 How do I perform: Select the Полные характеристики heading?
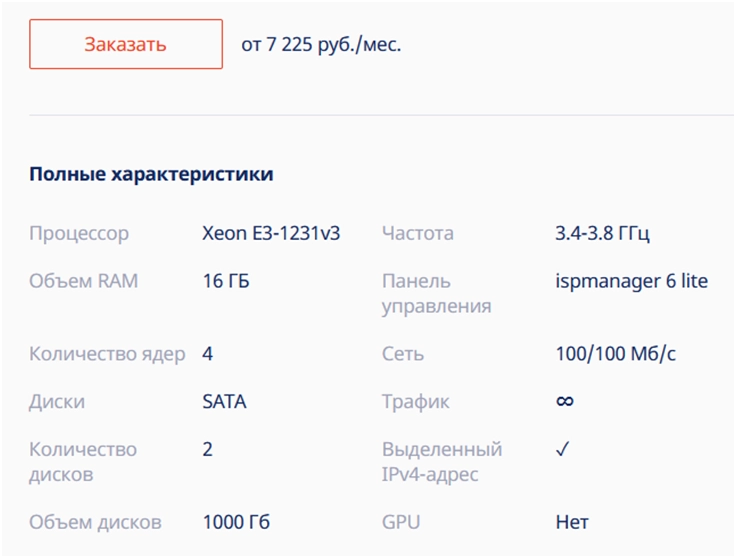(x=151, y=174)
